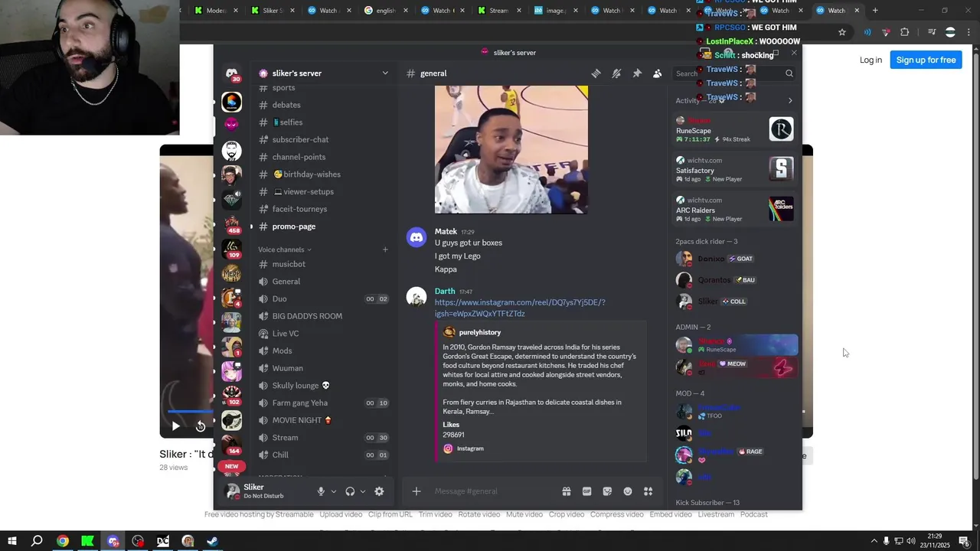Show pinned messages pin icon
The width and height of the screenshot is (980, 551).
tap(637, 73)
